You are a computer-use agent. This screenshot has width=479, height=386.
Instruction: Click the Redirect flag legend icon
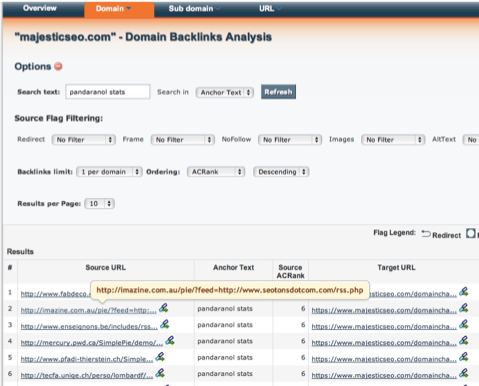pyautogui.click(x=426, y=234)
